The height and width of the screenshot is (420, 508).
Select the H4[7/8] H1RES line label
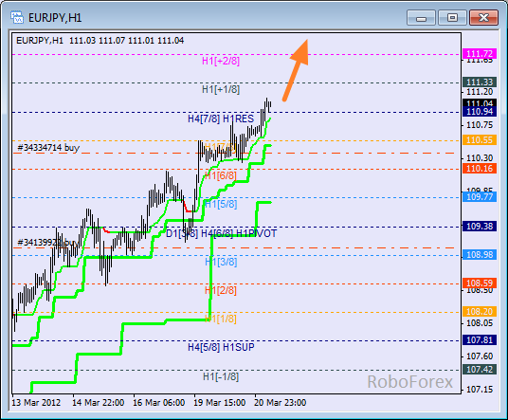(221, 119)
